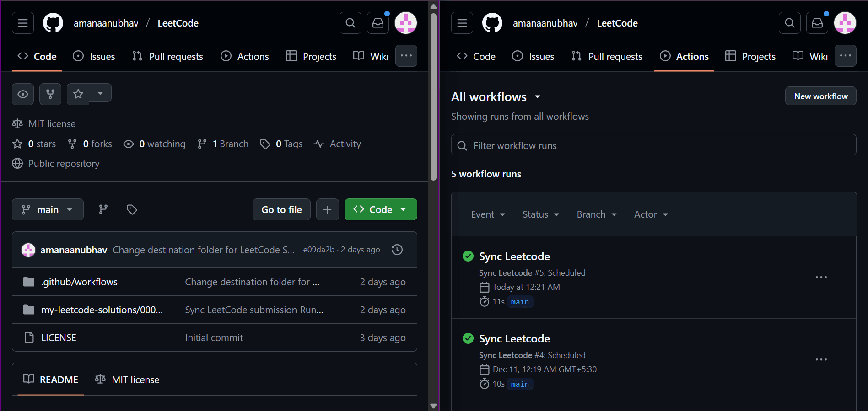The image size is (868, 411).
Task: Open the Actor filter dropdown
Action: (651, 214)
